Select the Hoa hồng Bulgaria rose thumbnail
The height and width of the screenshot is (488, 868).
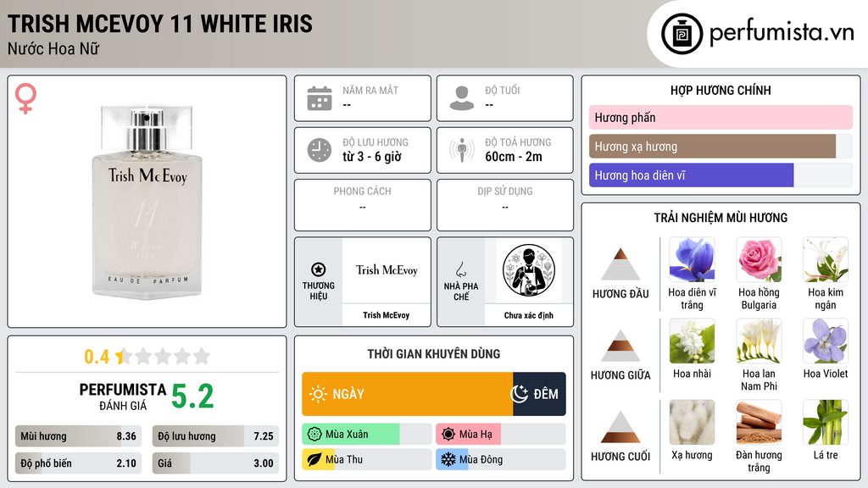(x=759, y=260)
